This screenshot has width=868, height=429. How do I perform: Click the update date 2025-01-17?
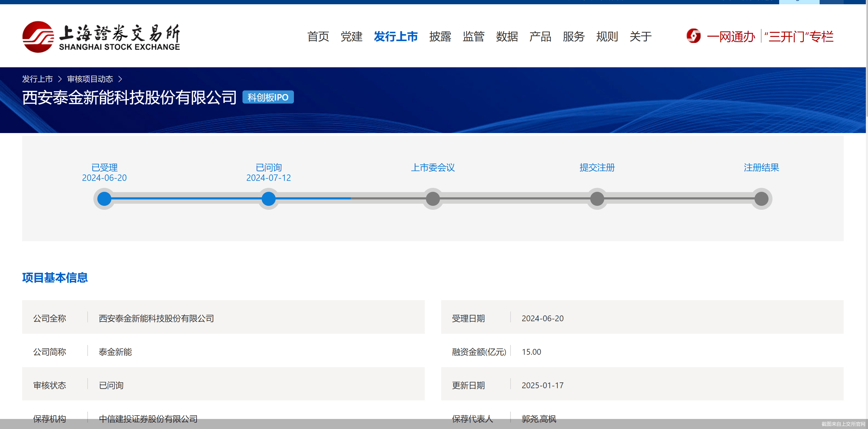(542, 385)
